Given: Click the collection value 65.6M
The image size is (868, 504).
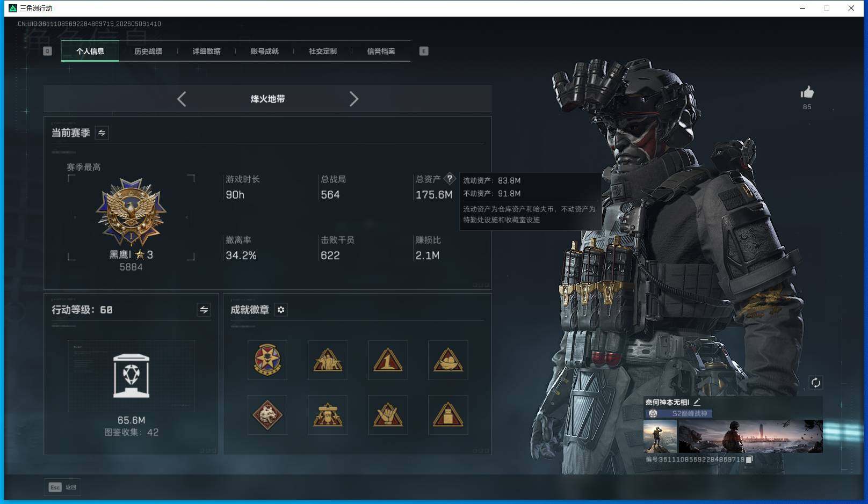Looking at the screenshot, I should tap(132, 420).
